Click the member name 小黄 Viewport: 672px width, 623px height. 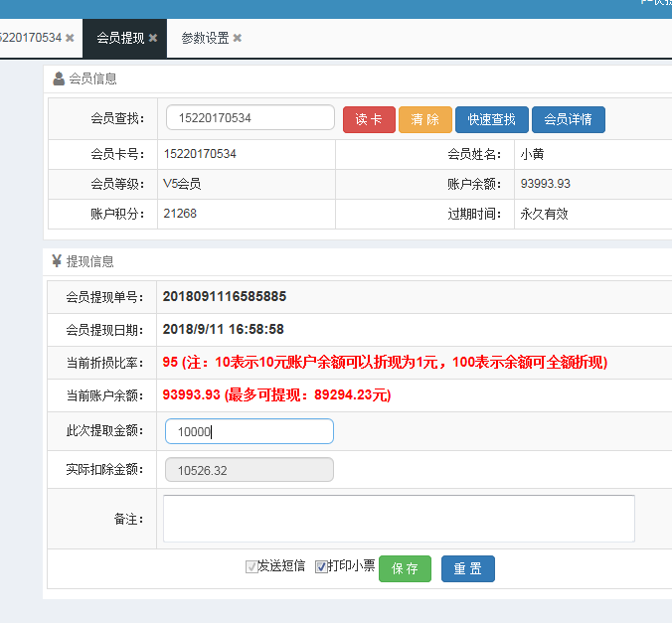pyautogui.click(x=532, y=154)
